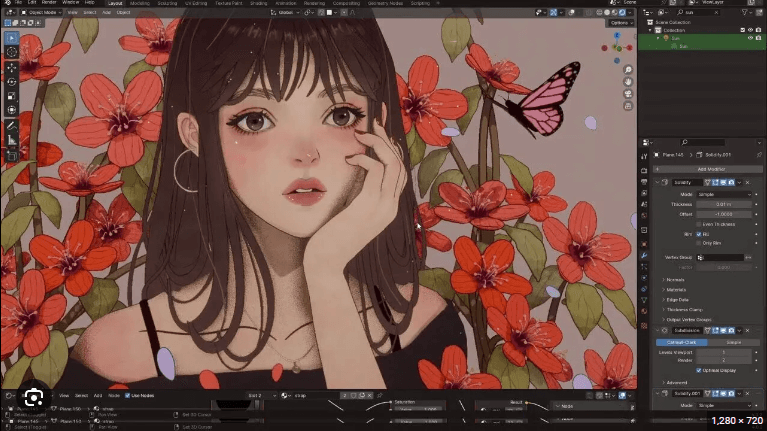Switch to the Modeling workspace tab
Screen dimensions: 767x431
coord(140,3)
